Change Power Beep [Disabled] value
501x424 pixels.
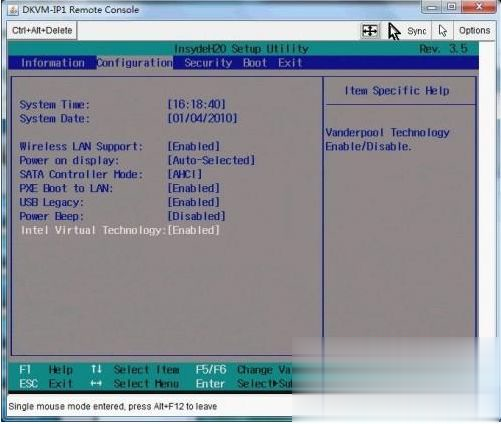(x=197, y=216)
